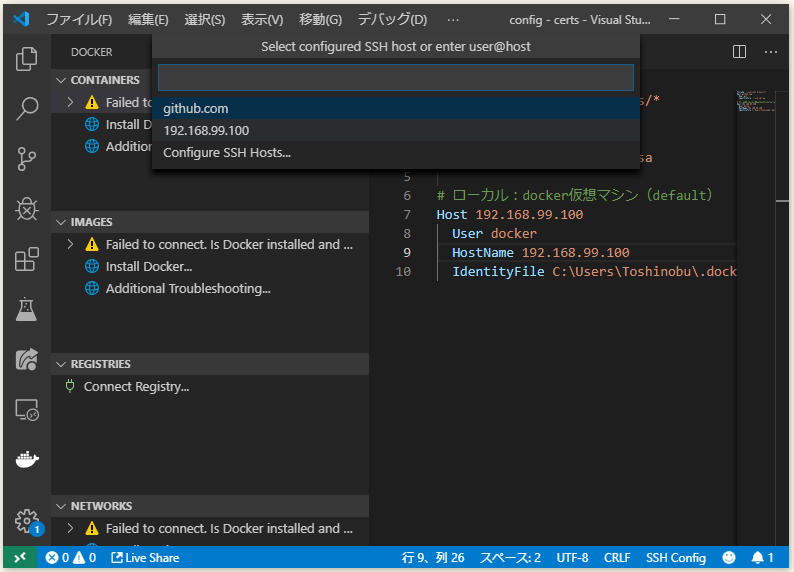Open the Extensions view icon
794x572 pixels.
[26, 259]
